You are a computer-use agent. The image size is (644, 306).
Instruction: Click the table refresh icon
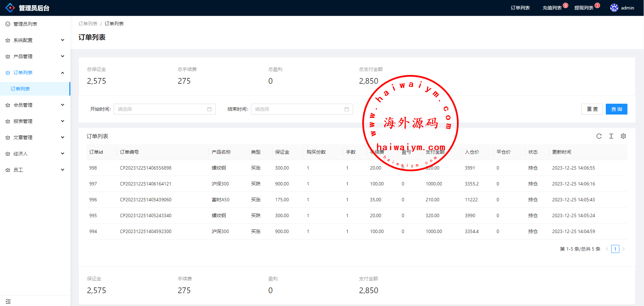tap(599, 136)
